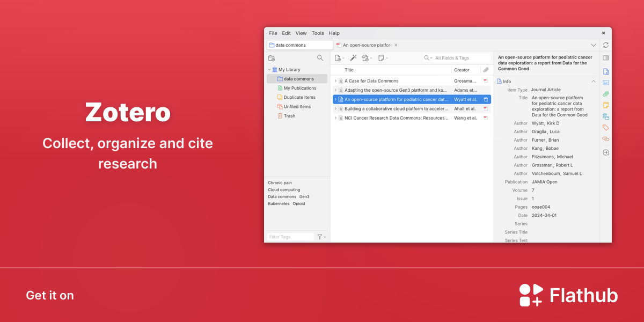The width and height of the screenshot is (644, 322).
Task: Select the data commons collection
Action: point(297,79)
